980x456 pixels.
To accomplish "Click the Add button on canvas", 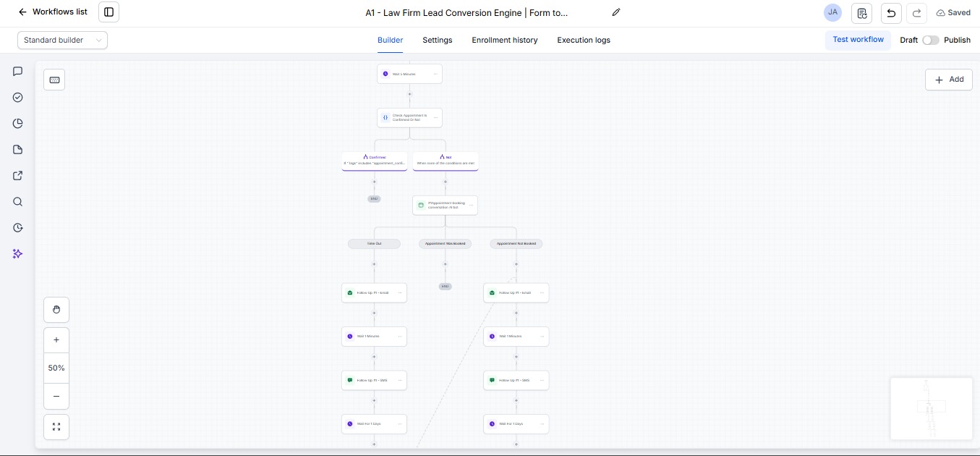I will pos(949,80).
